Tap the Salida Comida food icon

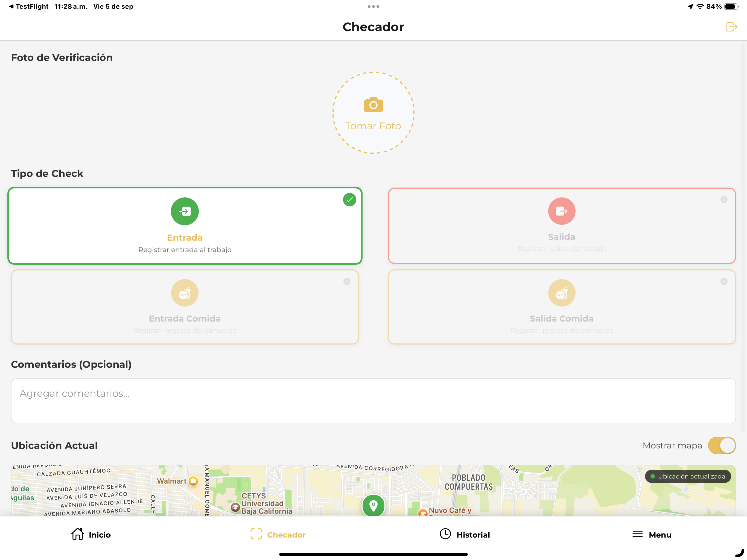point(562,293)
